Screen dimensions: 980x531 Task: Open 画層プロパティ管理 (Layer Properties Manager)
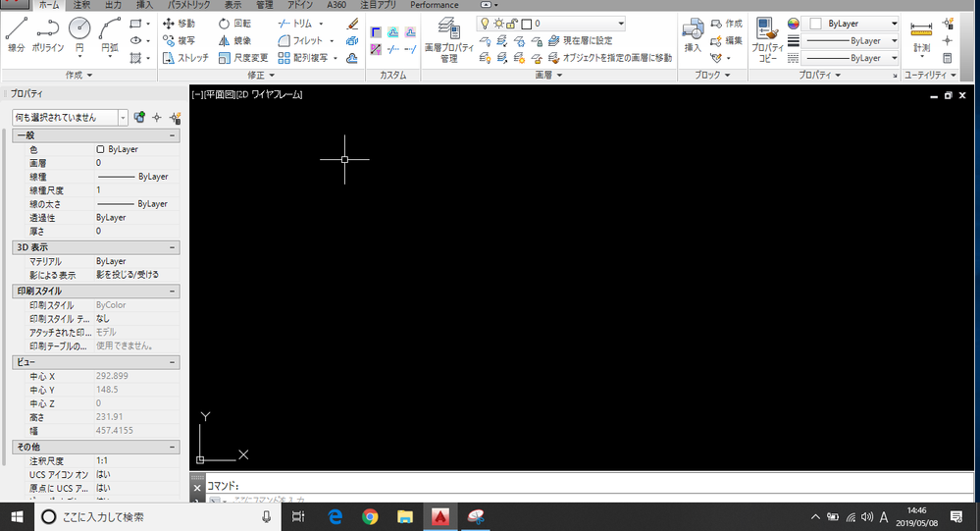(x=448, y=40)
